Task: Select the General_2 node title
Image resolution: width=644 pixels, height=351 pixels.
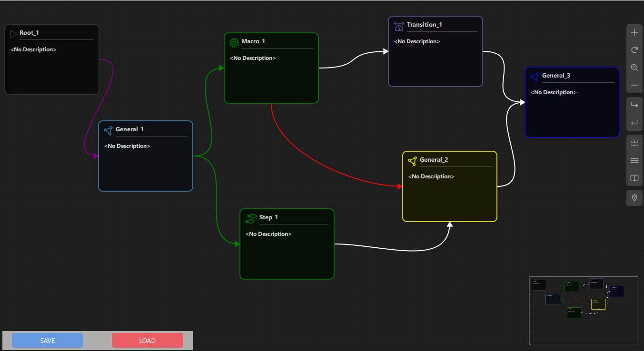Action: pos(434,160)
